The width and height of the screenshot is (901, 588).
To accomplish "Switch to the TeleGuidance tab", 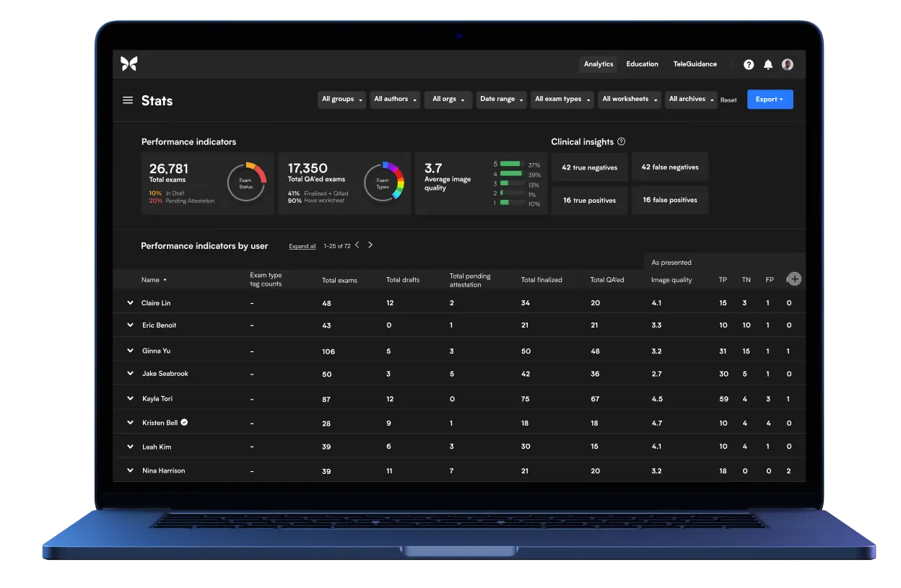I will point(695,64).
